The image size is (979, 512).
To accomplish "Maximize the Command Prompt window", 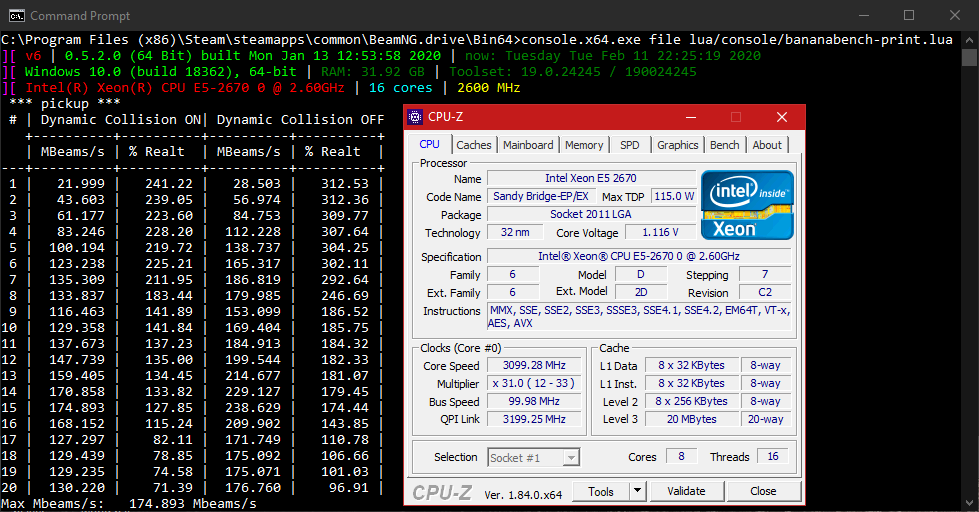I will point(909,15).
